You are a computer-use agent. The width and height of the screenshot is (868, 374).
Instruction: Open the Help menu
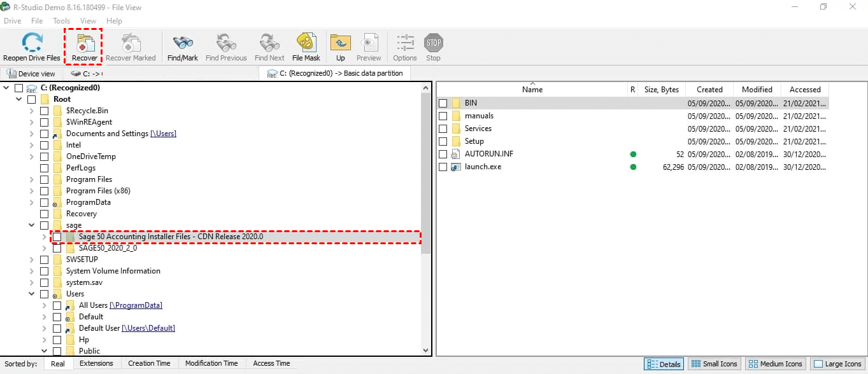[x=114, y=21]
